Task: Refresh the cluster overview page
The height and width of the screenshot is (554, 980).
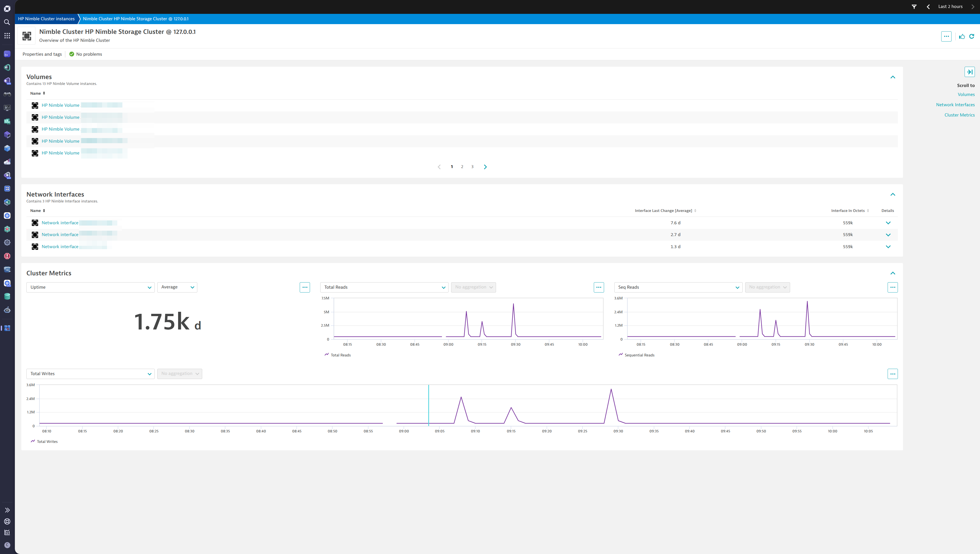Action: click(972, 36)
